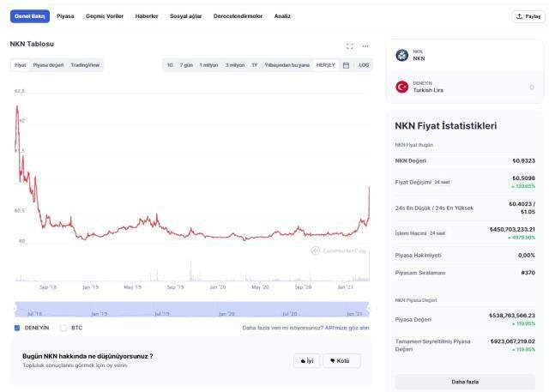Click the NKN Değeri $0.9323 value
This screenshot has width=549, height=392.
[523, 161]
